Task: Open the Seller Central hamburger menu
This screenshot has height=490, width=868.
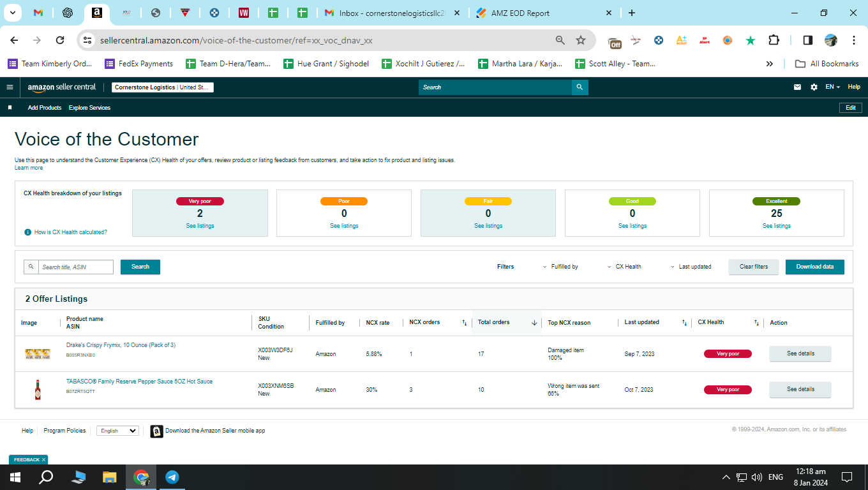Action: [x=10, y=87]
